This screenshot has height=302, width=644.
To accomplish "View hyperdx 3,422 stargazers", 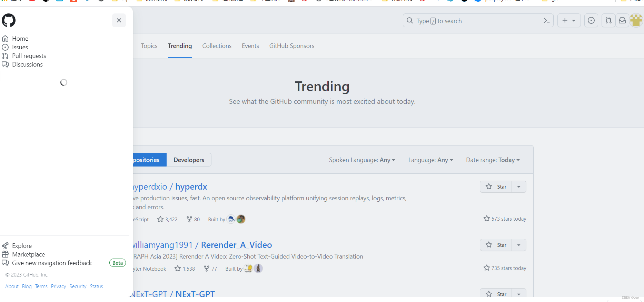I will pos(167,219).
